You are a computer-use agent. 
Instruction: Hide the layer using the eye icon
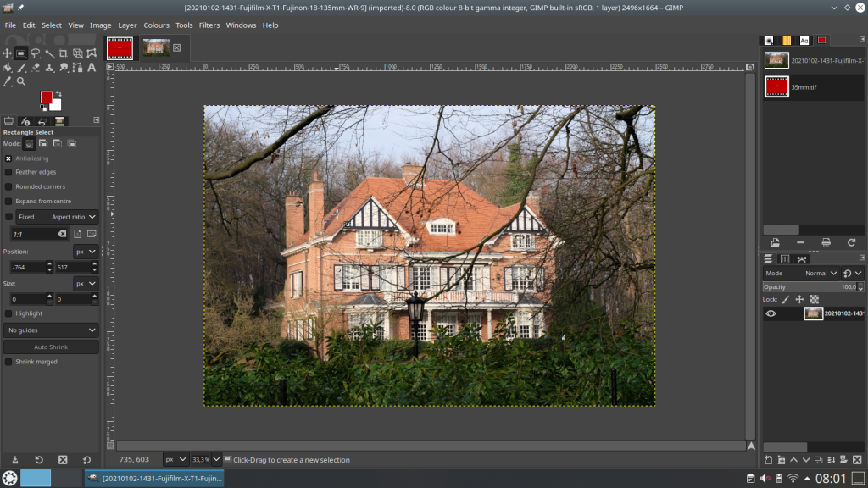tap(771, 313)
